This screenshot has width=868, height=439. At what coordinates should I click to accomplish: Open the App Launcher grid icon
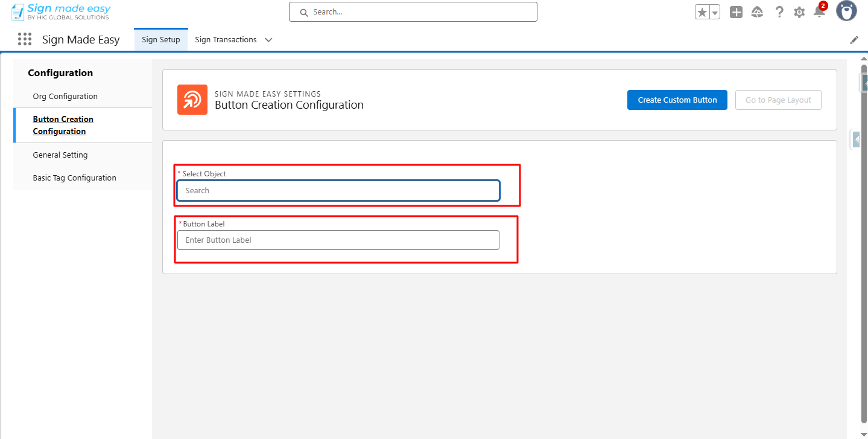click(x=25, y=39)
